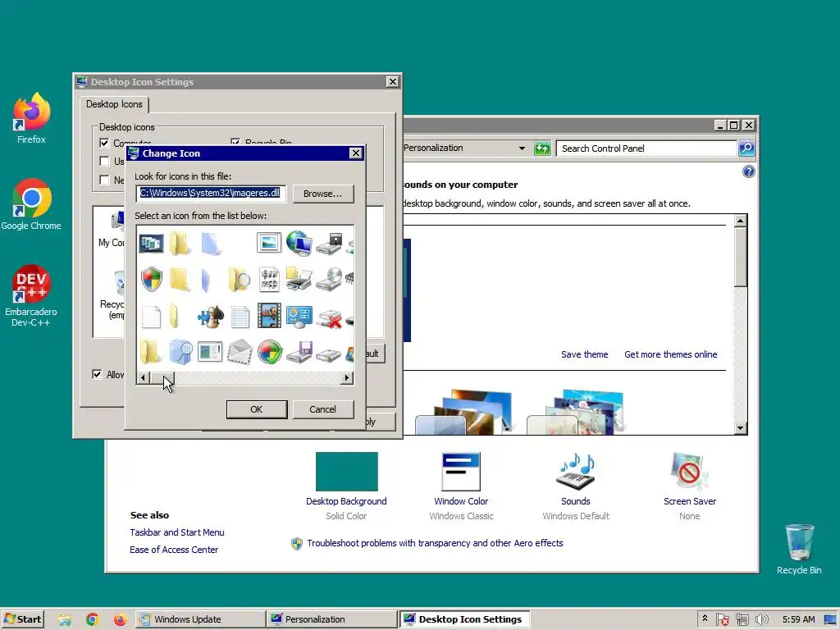This screenshot has height=630, width=840.
Task: Pick the blue box with magnifier icon
Action: [181, 353]
